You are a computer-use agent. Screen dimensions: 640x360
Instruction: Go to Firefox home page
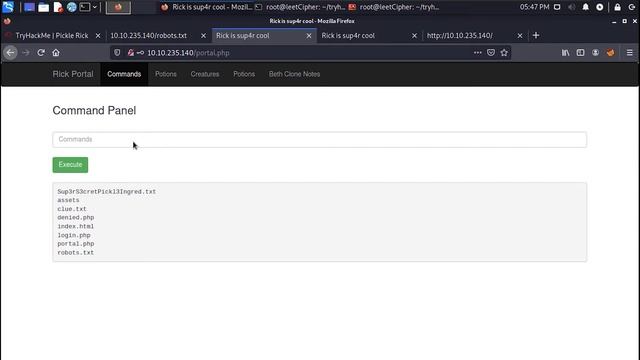(x=56, y=53)
